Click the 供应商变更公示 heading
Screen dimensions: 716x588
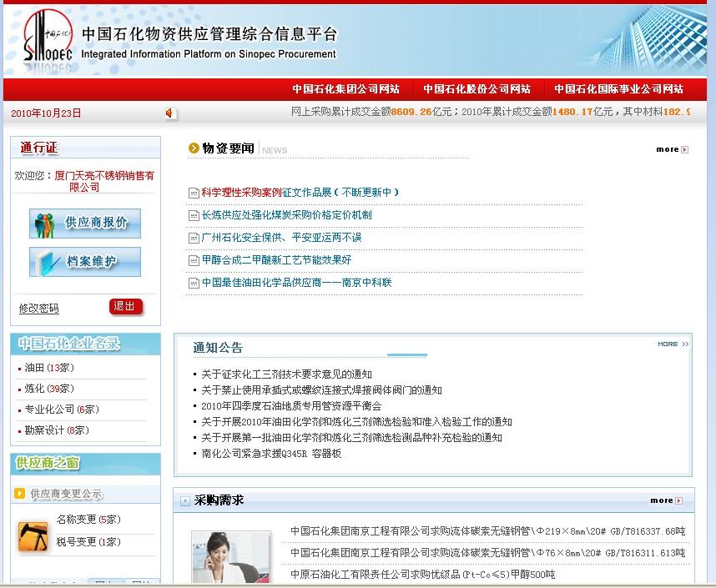coord(66,494)
